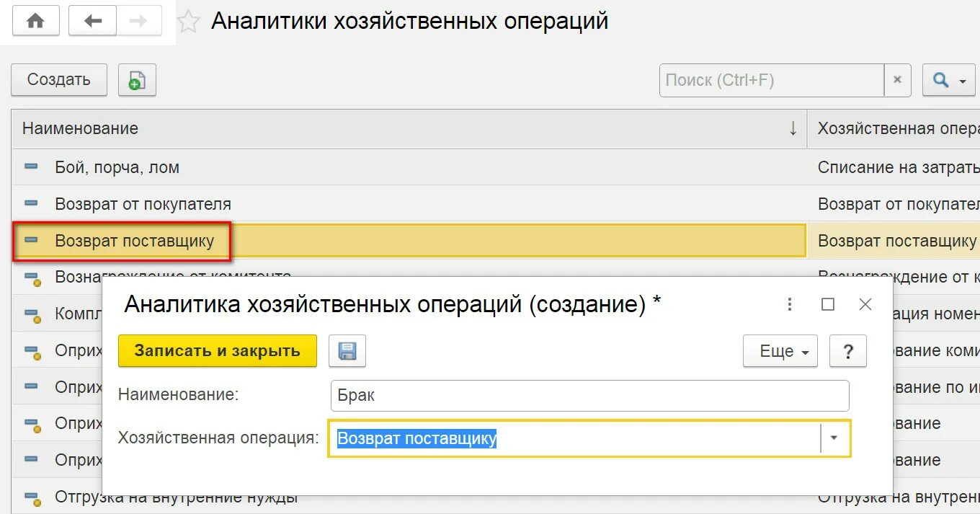
Task: Click the row icon beside Отгрузка на внутренние нужды
Action: 32,497
